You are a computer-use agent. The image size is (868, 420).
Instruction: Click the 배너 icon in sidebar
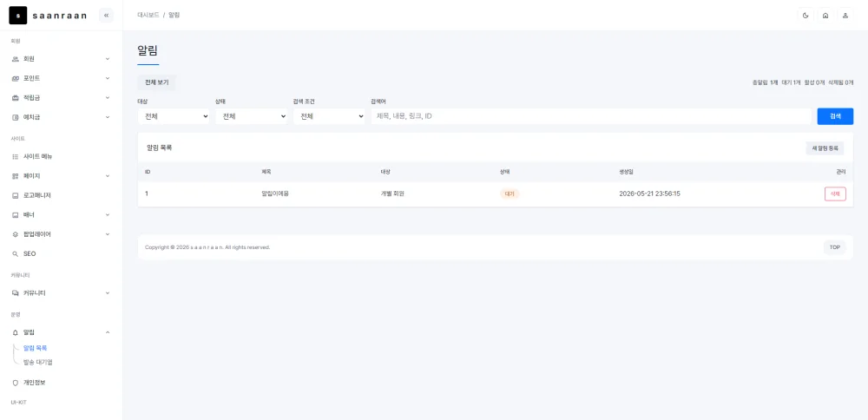pyautogui.click(x=16, y=214)
